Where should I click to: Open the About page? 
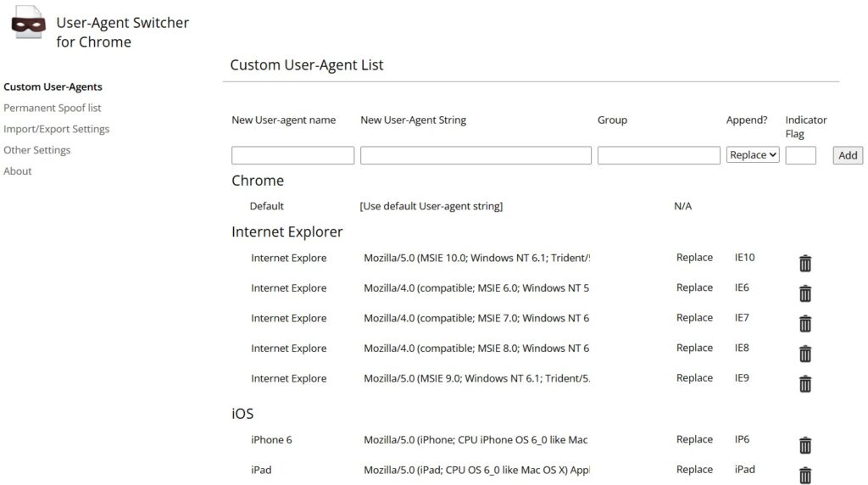pyautogui.click(x=18, y=171)
